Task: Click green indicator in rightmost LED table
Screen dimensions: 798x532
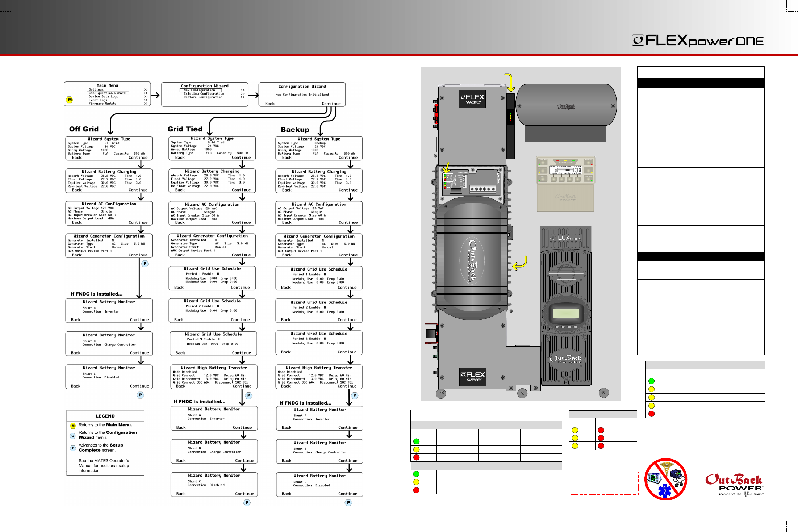Action: pyautogui.click(x=651, y=381)
